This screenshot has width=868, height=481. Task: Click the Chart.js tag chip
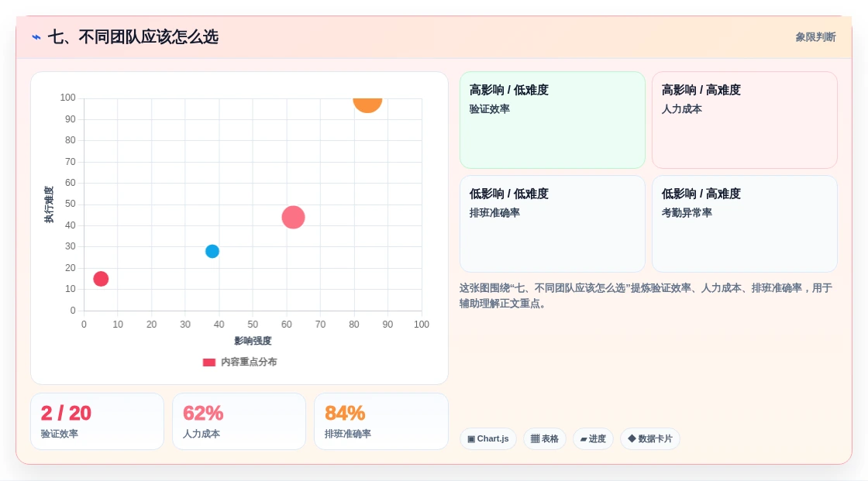pos(488,439)
